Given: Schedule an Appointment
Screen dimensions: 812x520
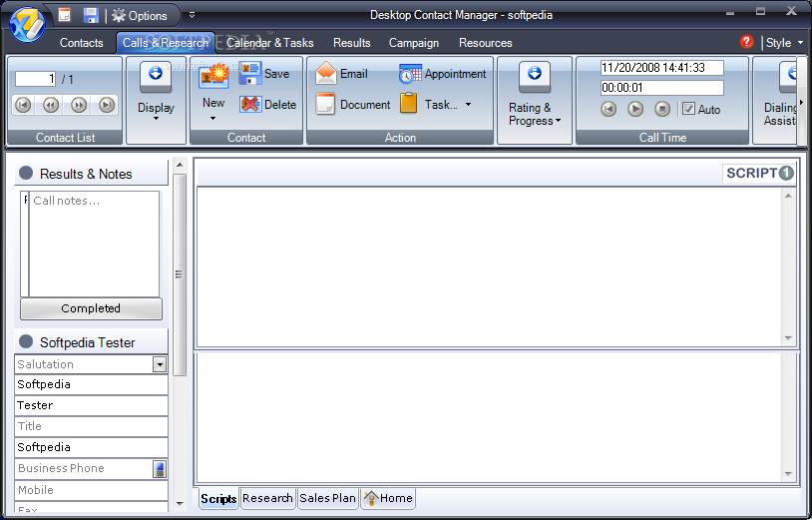Looking at the screenshot, I should click(442, 74).
